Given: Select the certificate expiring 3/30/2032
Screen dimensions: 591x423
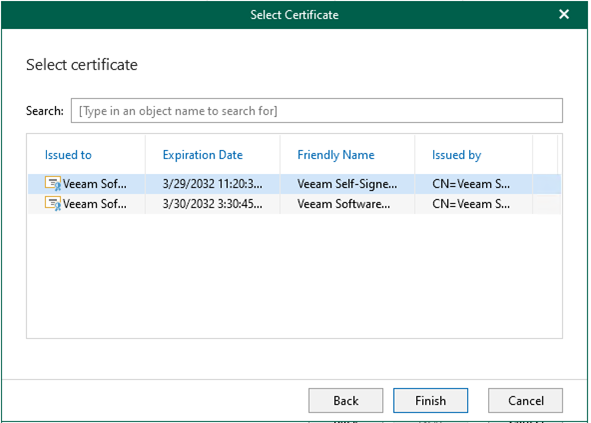Looking at the screenshot, I should [294, 204].
